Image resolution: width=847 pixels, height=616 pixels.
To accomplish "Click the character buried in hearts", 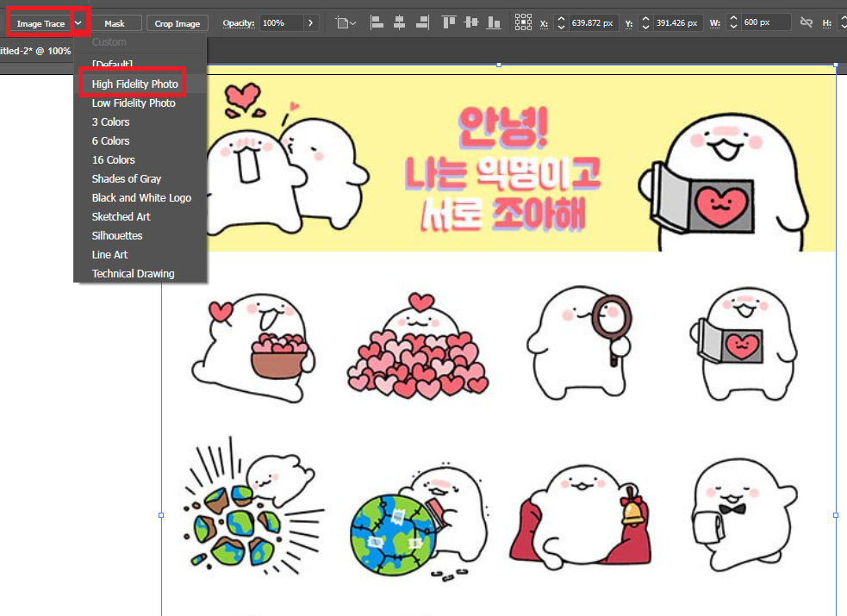I will tap(418, 345).
